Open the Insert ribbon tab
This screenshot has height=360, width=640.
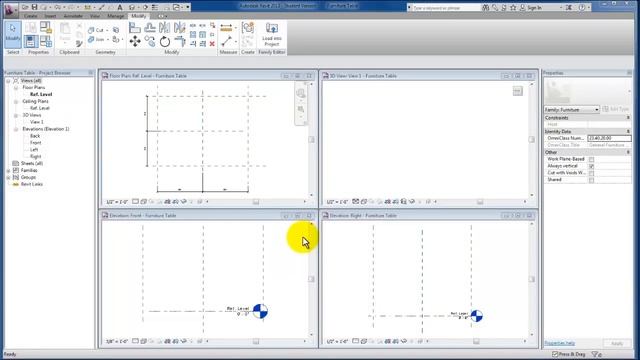pyautogui.click(x=50, y=16)
